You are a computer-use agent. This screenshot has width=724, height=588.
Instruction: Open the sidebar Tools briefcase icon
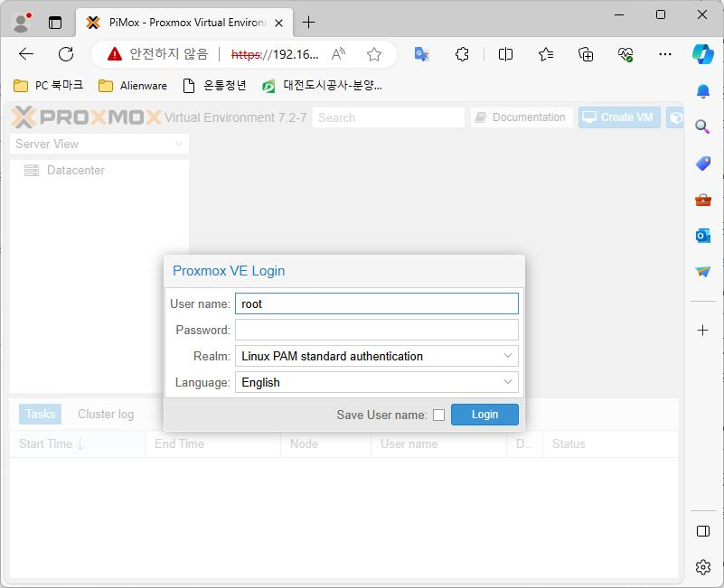pos(703,200)
